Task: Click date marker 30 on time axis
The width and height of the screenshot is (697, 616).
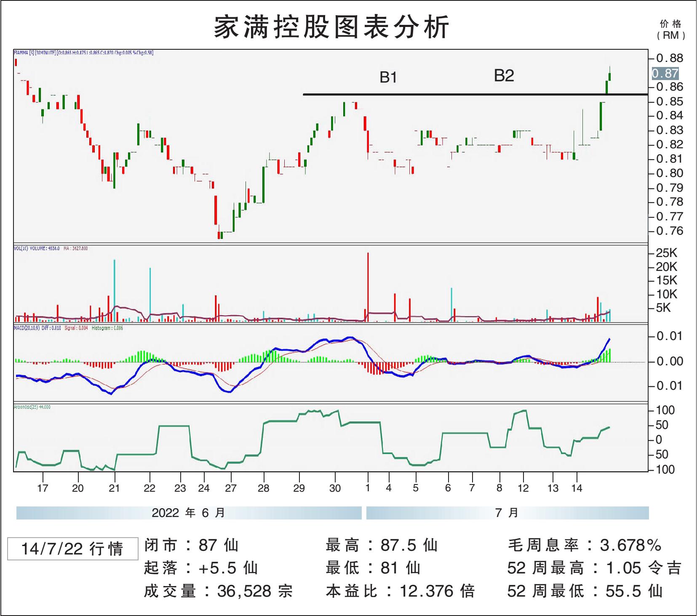Action: click(335, 488)
